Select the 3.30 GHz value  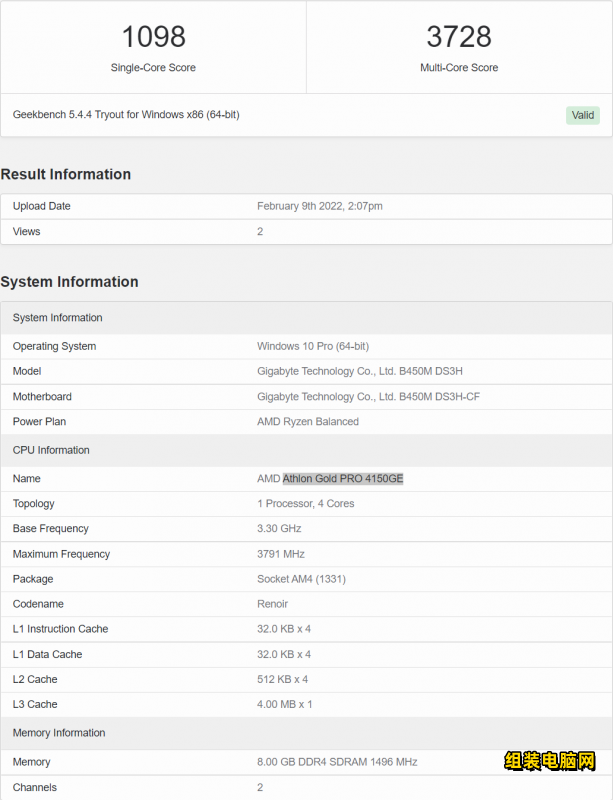[279, 529]
